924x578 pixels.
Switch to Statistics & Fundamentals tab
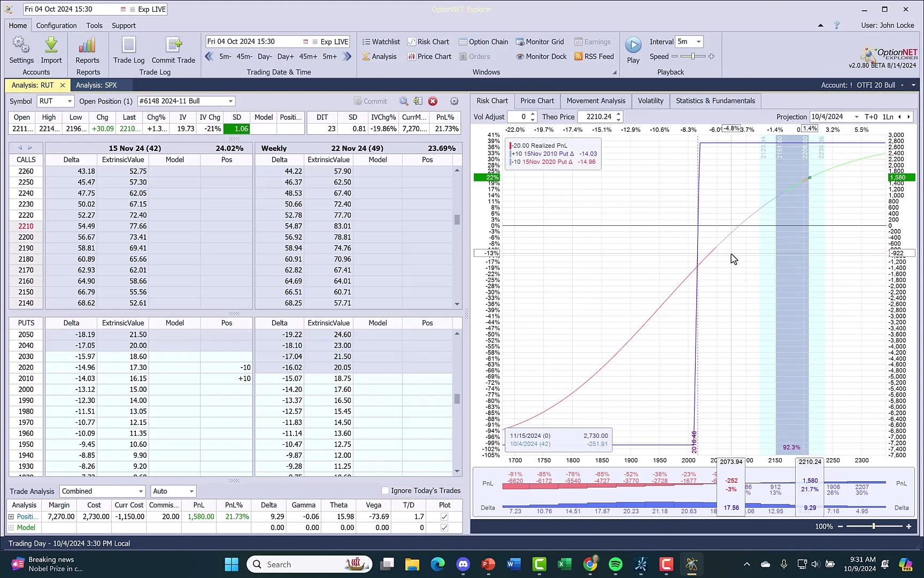[715, 101]
